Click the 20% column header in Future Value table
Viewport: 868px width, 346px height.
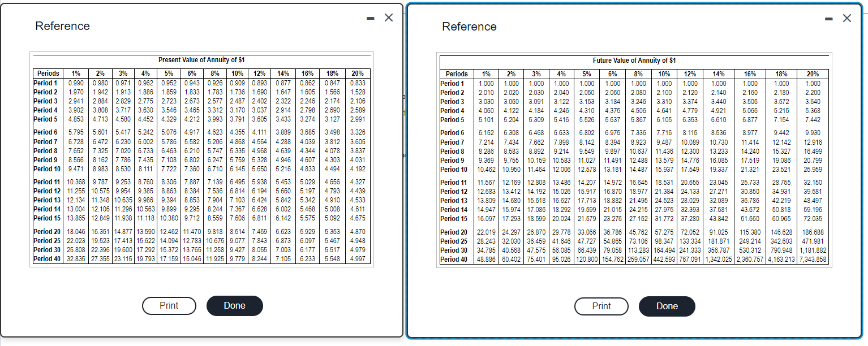[813, 73]
